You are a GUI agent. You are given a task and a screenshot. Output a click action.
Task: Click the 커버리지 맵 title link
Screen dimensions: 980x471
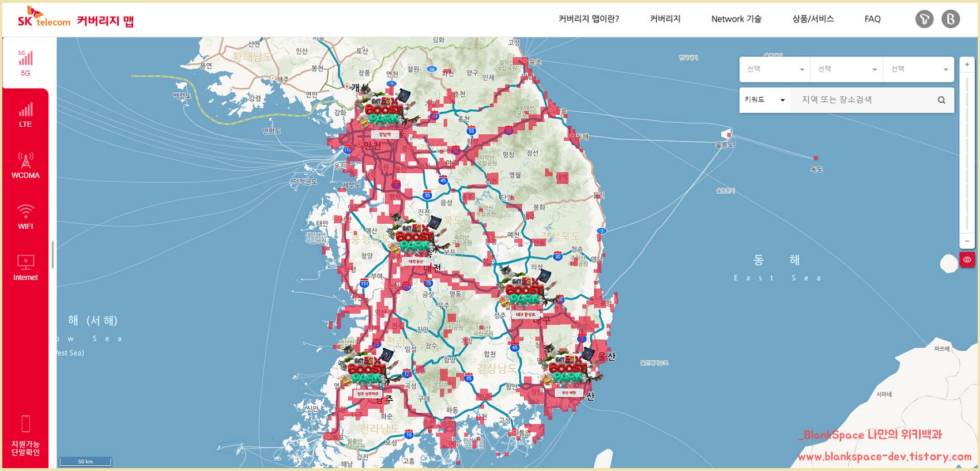point(105,21)
